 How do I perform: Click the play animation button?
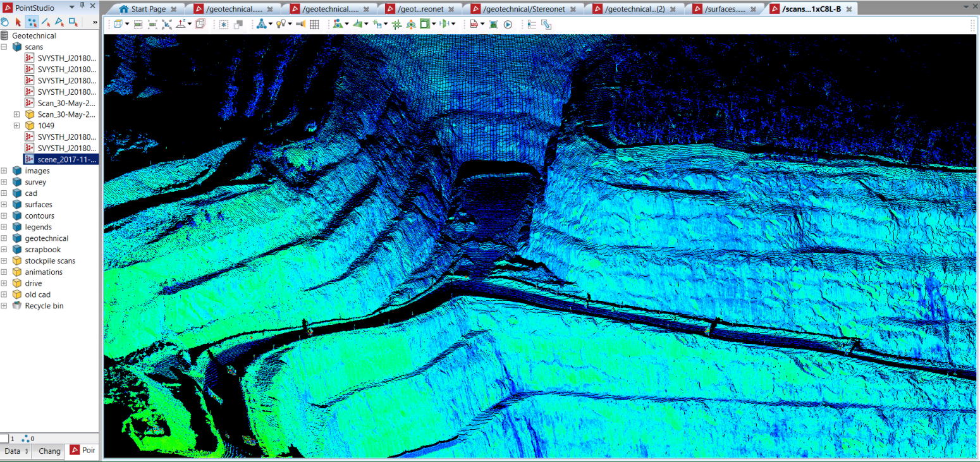pyautogui.click(x=508, y=25)
